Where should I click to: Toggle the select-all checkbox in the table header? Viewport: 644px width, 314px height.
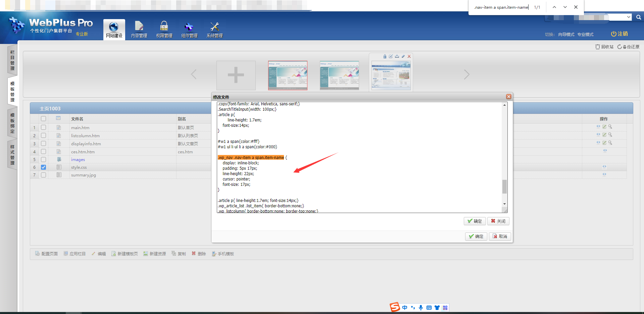pyautogui.click(x=44, y=119)
